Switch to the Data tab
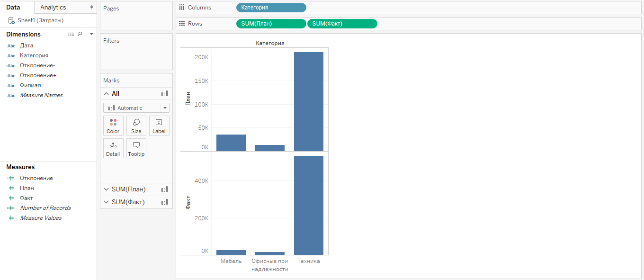 pyautogui.click(x=13, y=8)
